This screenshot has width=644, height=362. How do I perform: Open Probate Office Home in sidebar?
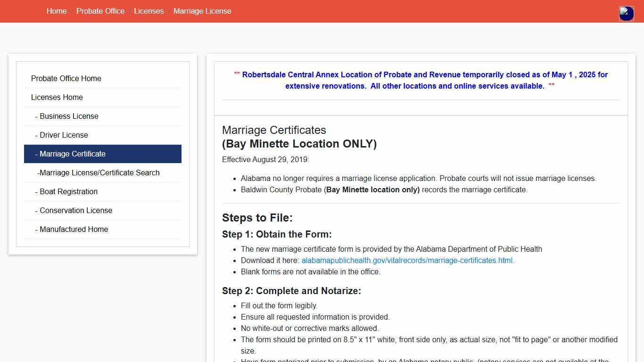click(x=66, y=78)
